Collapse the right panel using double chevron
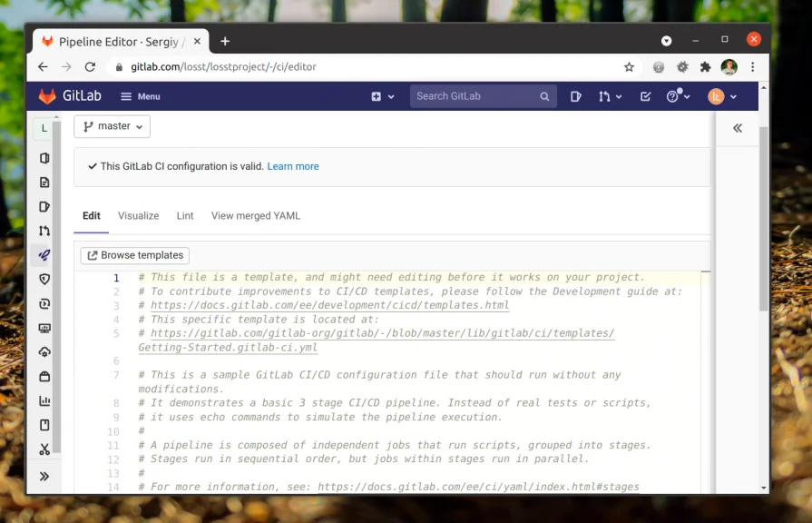Viewport: 812px width, 523px height. 738,128
